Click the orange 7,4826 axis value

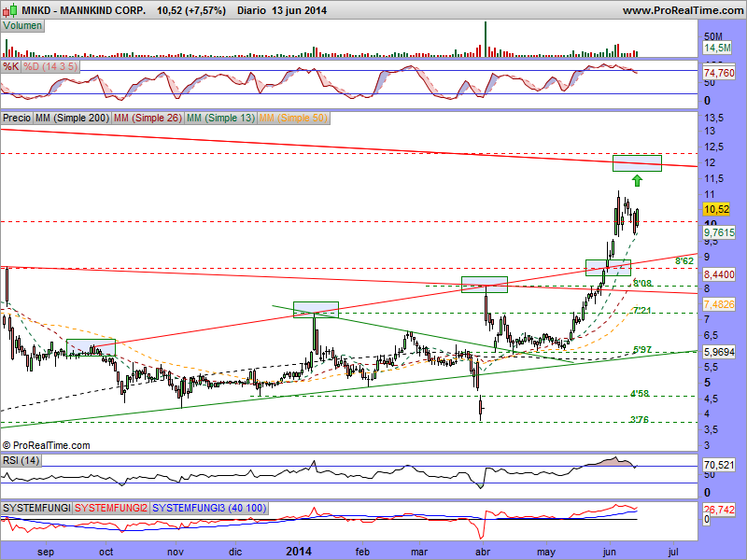point(719,304)
